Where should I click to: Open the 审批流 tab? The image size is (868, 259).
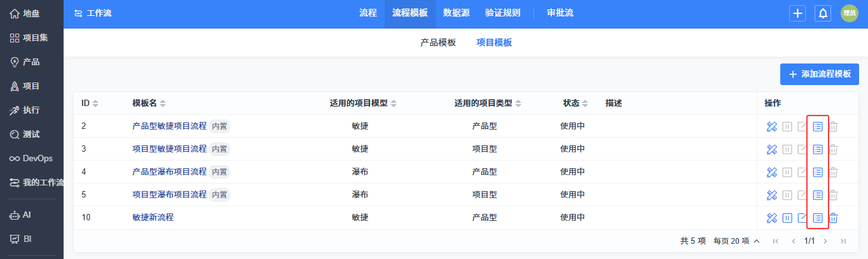tap(560, 13)
